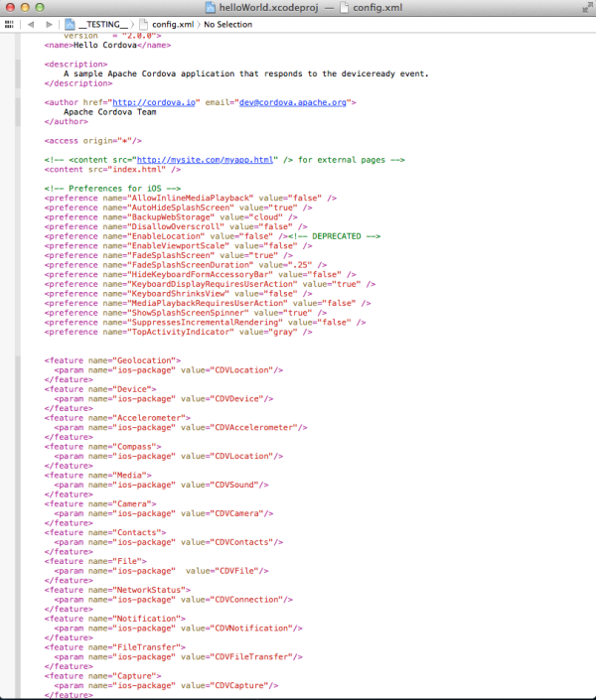Click the EnableLocation preference line

click(166, 236)
